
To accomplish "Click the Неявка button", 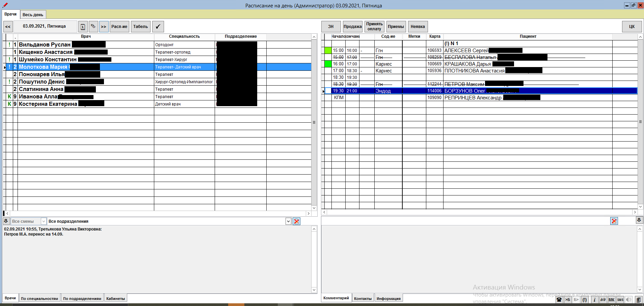I will (x=418, y=27).
